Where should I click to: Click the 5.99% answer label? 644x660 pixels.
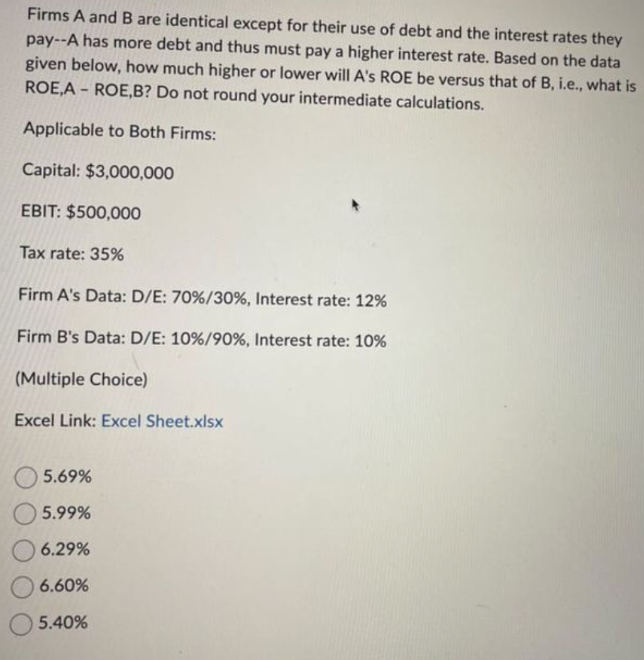click(x=66, y=514)
